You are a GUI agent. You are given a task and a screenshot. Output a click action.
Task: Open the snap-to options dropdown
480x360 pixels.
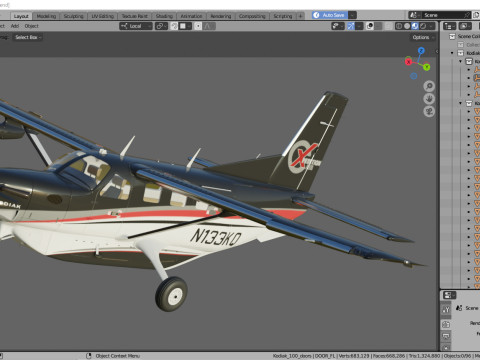tap(185, 26)
